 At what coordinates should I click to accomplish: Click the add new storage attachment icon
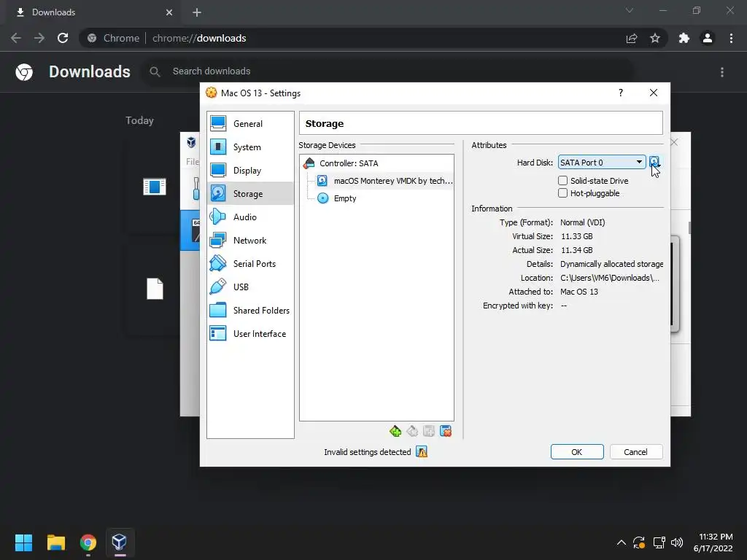click(x=429, y=432)
